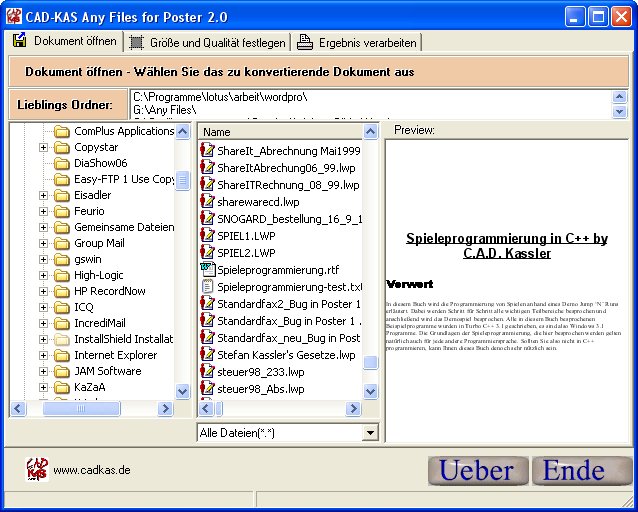Image resolution: width=638 pixels, height=512 pixels.
Task: Click the steuer98_233.lwp file icon
Action: [208, 372]
